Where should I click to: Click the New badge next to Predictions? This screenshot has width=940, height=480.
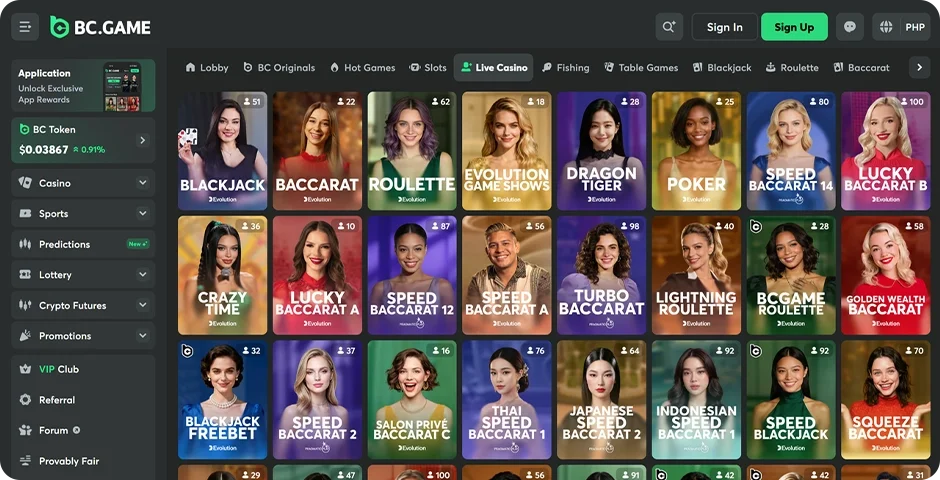137,244
